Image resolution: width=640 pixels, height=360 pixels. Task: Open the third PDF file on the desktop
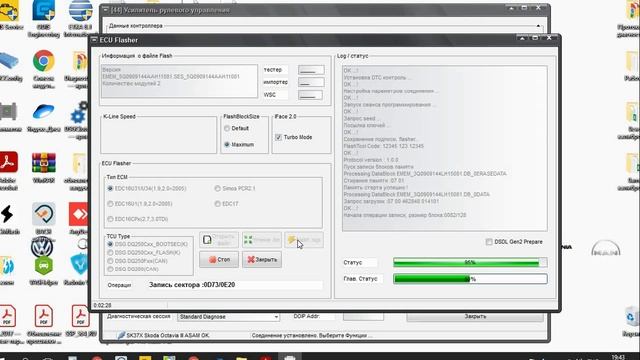[x=80, y=316]
